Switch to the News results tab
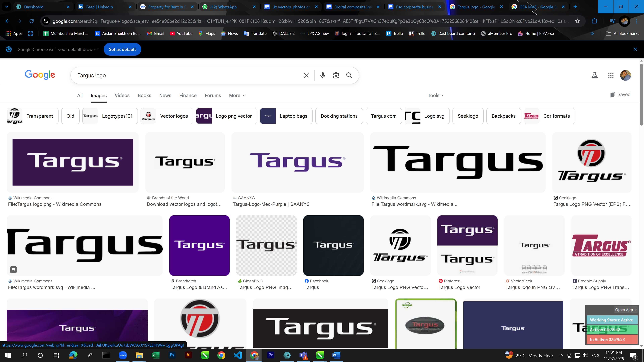The width and height of the screenshot is (644, 362). coord(165,95)
